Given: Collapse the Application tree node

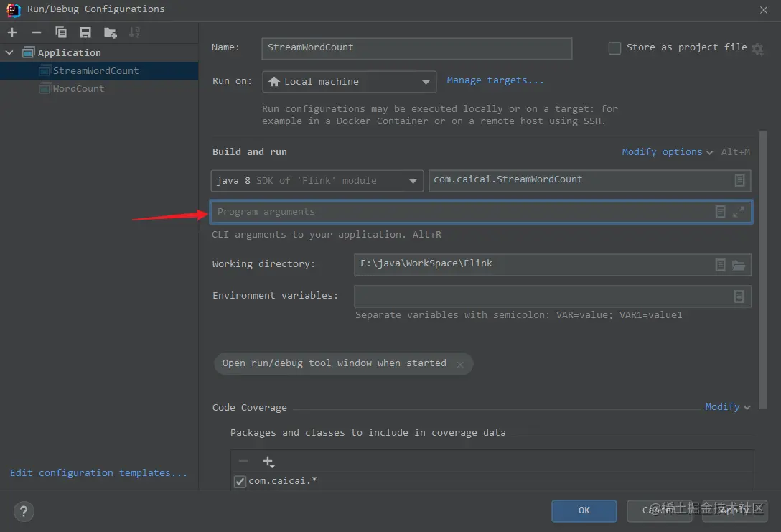Looking at the screenshot, I should coord(9,52).
